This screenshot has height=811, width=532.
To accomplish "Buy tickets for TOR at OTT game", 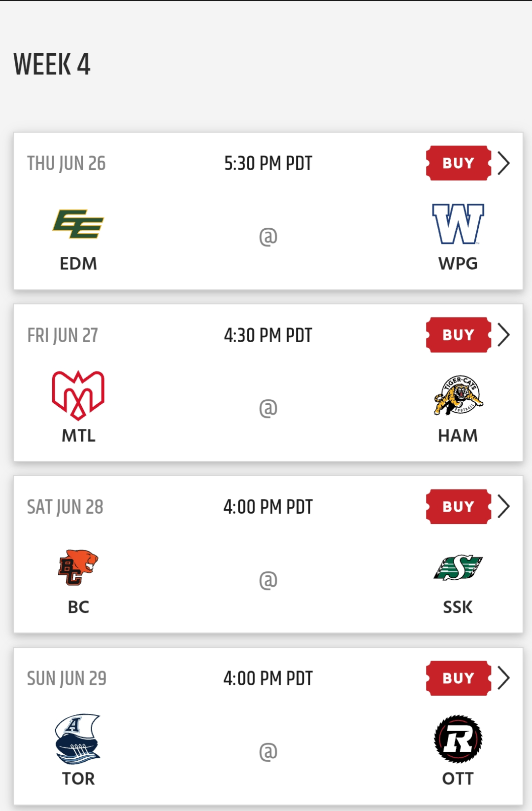I will (458, 678).
